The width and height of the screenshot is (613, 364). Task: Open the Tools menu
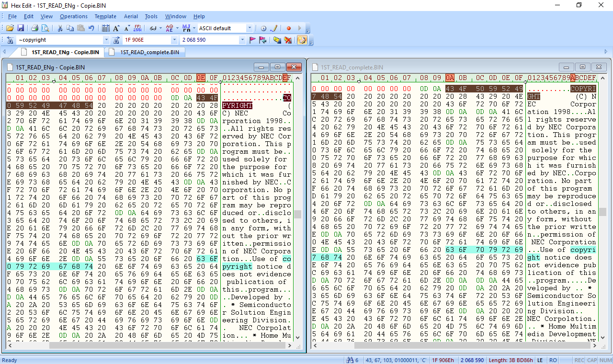[151, 16]
